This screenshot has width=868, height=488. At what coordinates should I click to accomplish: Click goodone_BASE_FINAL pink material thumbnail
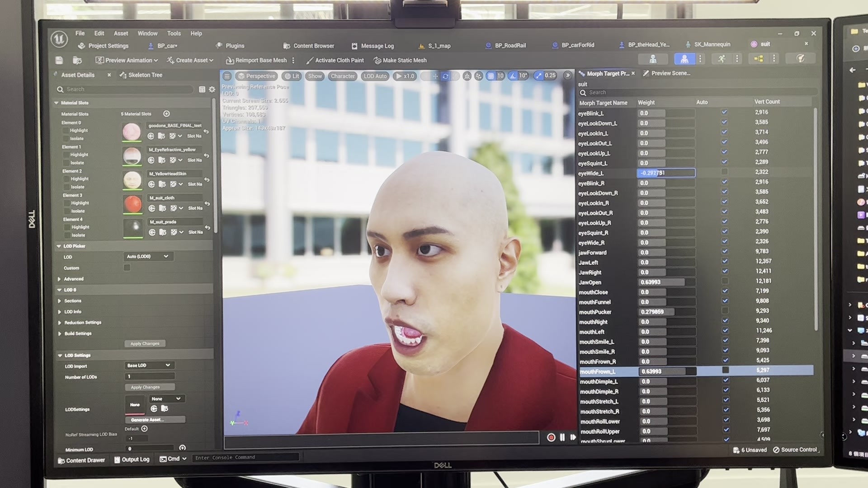(132, 132)
